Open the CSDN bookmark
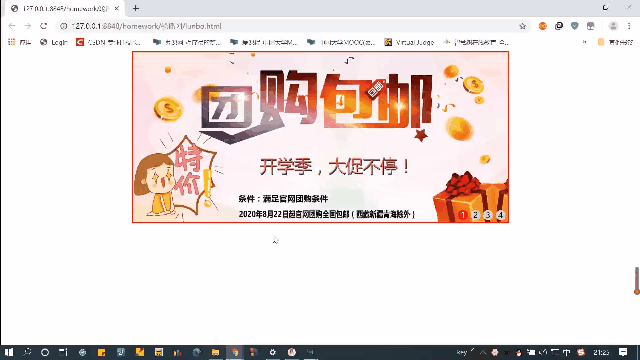Viewport: 640px width, 360px height. pos(109,42)
